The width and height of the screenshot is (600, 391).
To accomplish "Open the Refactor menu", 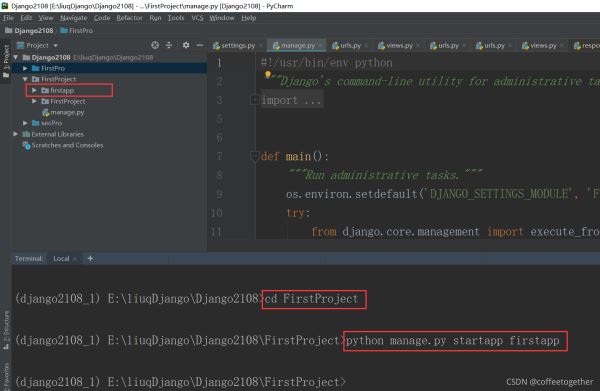I will (129, 18).
